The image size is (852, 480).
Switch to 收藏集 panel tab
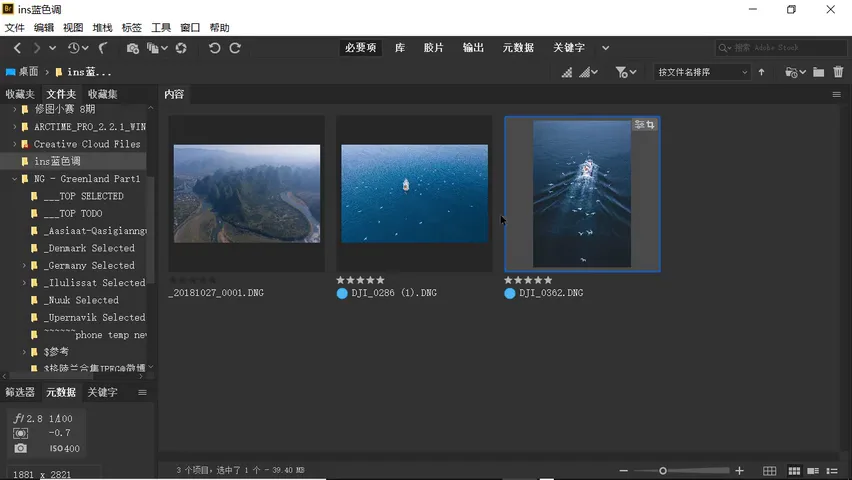pos(103,94)
